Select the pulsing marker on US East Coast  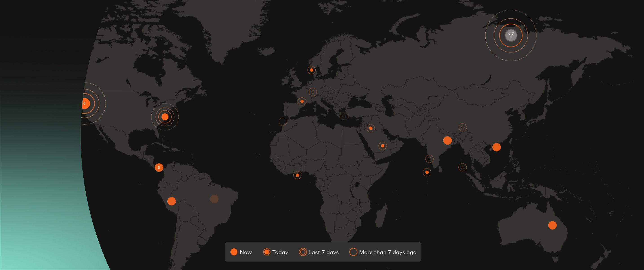pos(165,117)
